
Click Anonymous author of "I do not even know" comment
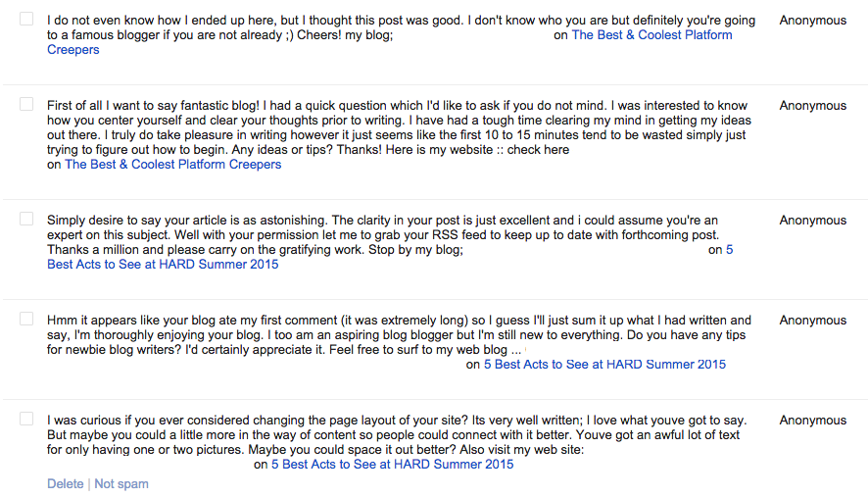[x=812, y=21]
